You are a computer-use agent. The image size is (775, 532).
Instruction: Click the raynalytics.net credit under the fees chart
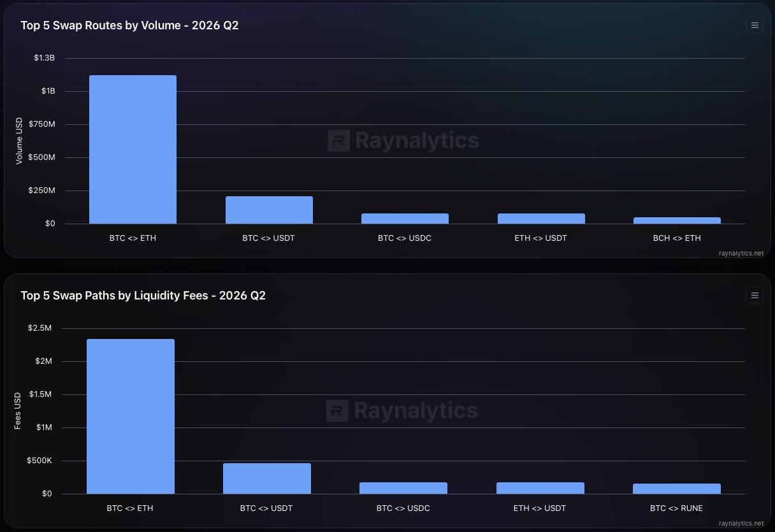pyautogui.click(x=741, y=523)
